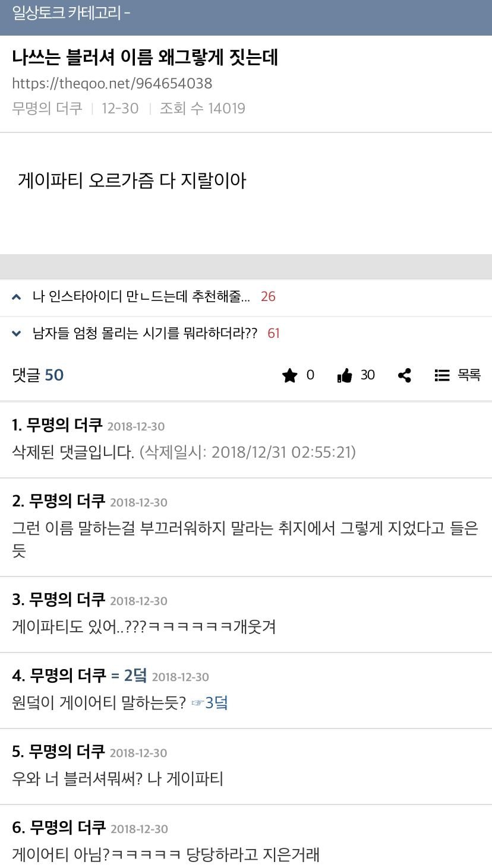This screenshot has height=868, width=492.
Task: Select the author 무명의 더쿠 of comment 2
Action: coord(67,501)
